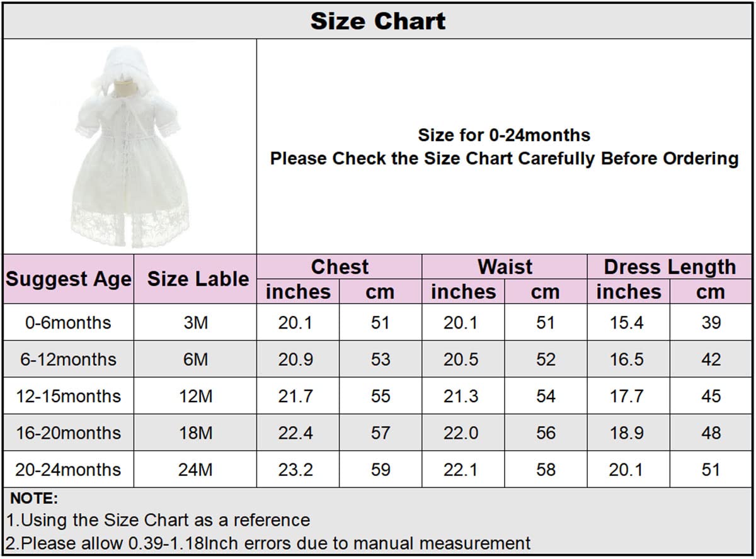Click the cm label under Waist
The image size is (756, 559).
(x=546, y=291)
